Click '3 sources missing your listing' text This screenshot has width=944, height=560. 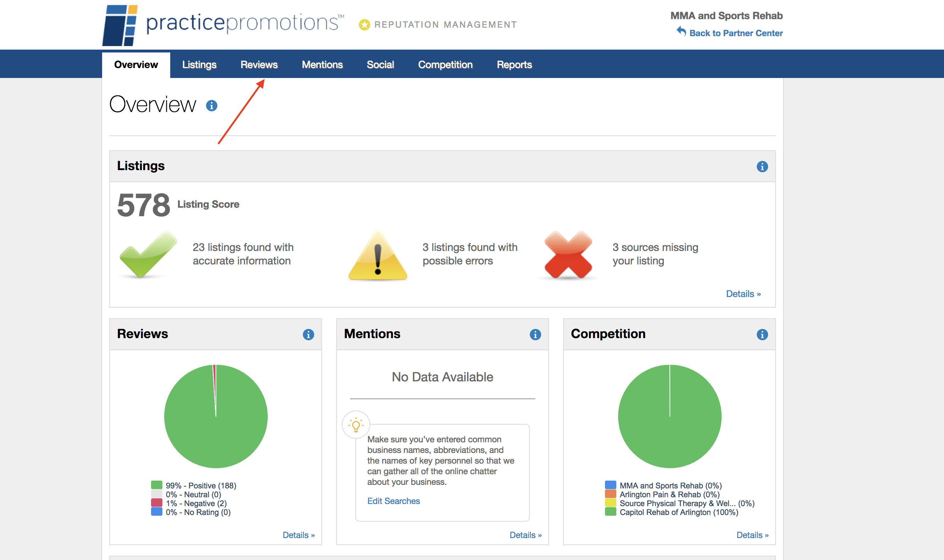[x=655, y=254]
